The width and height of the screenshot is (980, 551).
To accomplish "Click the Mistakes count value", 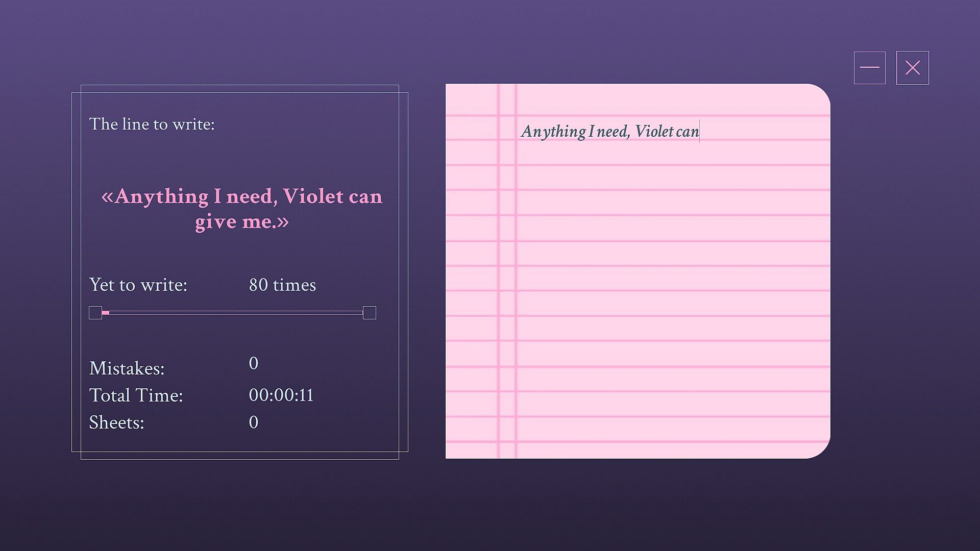I will click(x=253, y=363).
